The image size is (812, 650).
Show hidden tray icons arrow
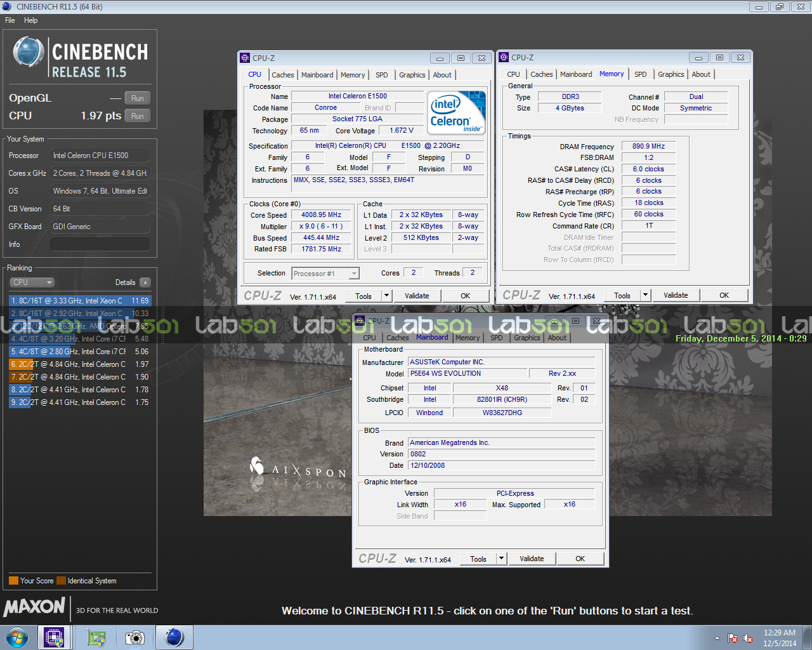coord(717,638)
